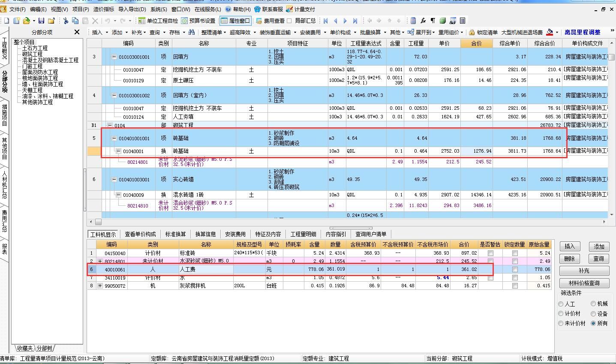Select the 人工 filter radio button
Image resolution: width=616 pixels, height=364 pixels.
(x=561, y=304)
